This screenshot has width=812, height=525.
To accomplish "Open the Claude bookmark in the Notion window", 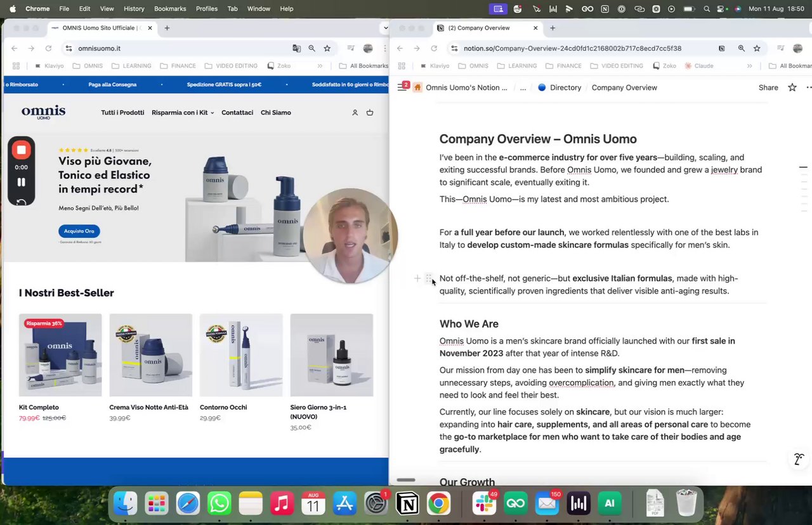I will (x=698, y=66).
